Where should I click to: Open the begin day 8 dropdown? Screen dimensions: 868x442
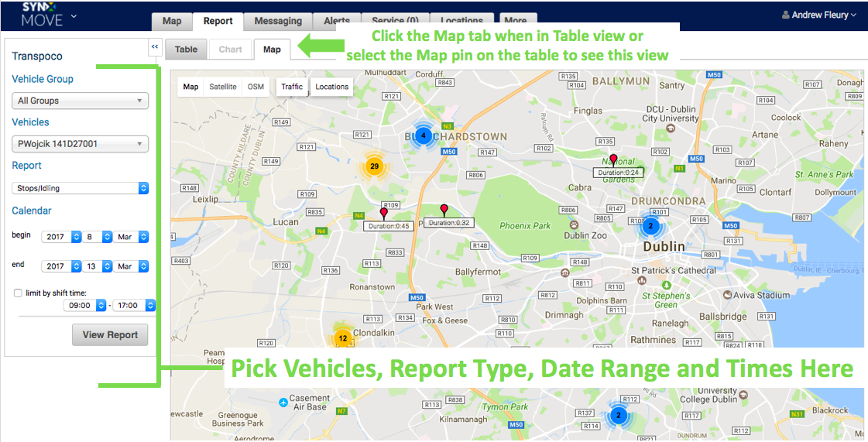pyautogui.click(x=98, y=237)
